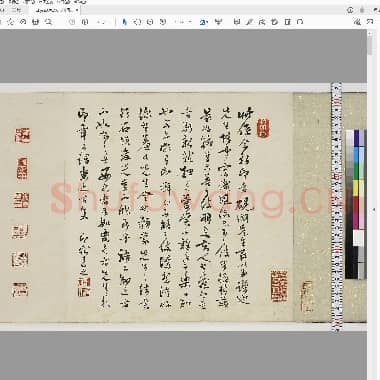The image size is (380, 380).
Task: Add a comment note icon
Action: (237, 22)
